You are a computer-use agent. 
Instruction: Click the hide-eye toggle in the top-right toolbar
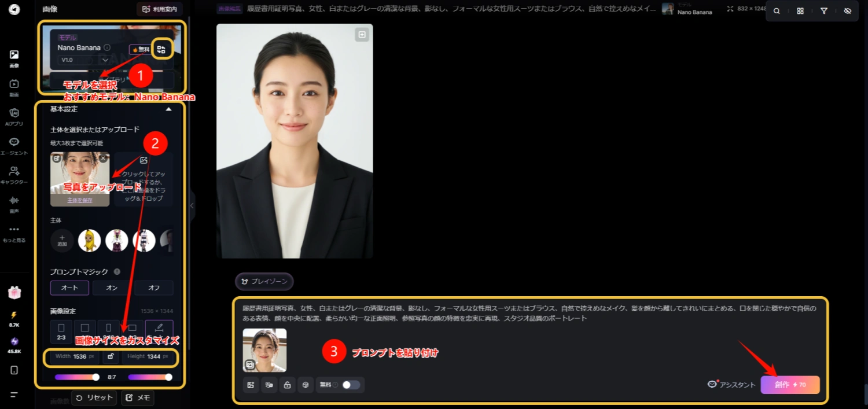coord(848,10)
